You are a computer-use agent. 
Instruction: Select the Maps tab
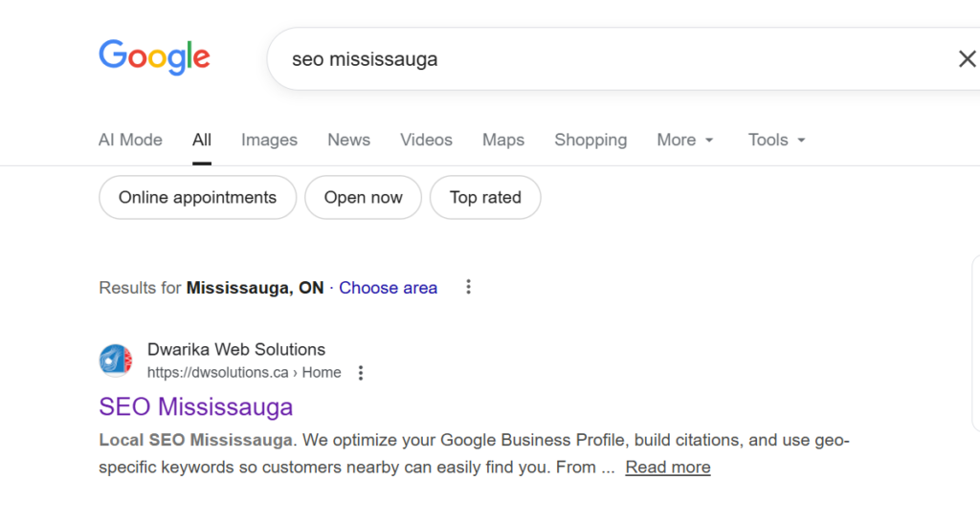[503, 140]
